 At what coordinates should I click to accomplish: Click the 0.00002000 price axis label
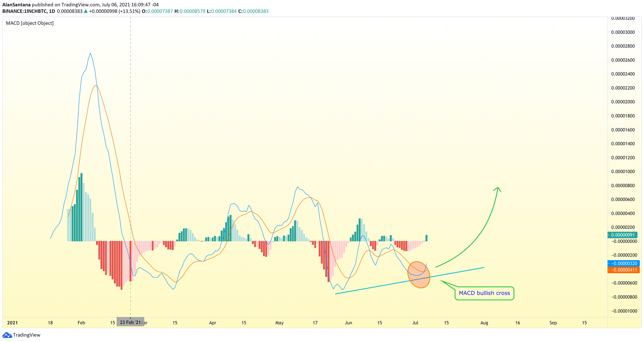tap(623, 102)
